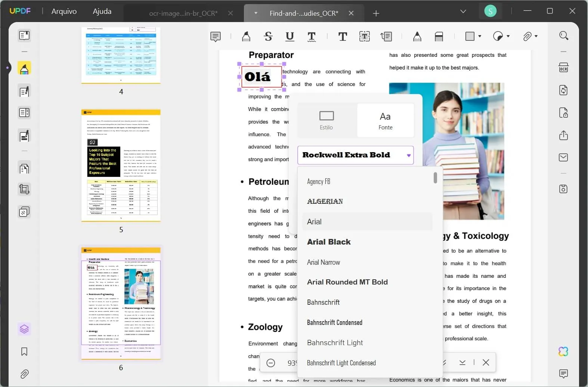Open the UPDF AI assistant icon
The height and width of the screenshot is (387, 588).
click(x=563, y=351)
